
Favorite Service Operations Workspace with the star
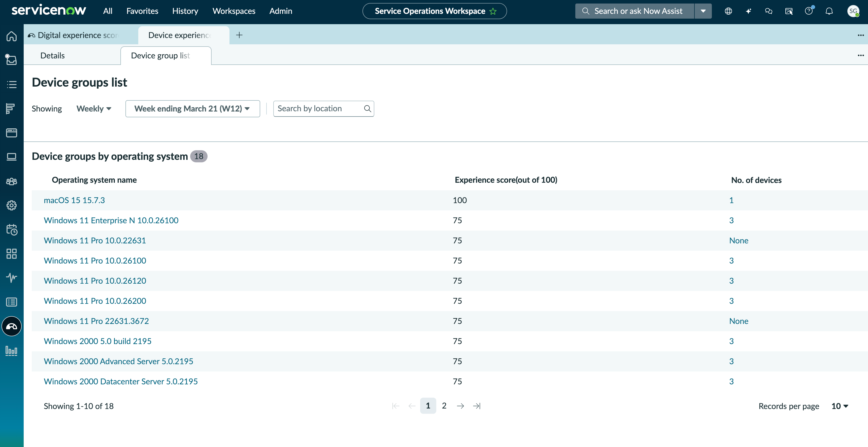(x=493, y=11)
